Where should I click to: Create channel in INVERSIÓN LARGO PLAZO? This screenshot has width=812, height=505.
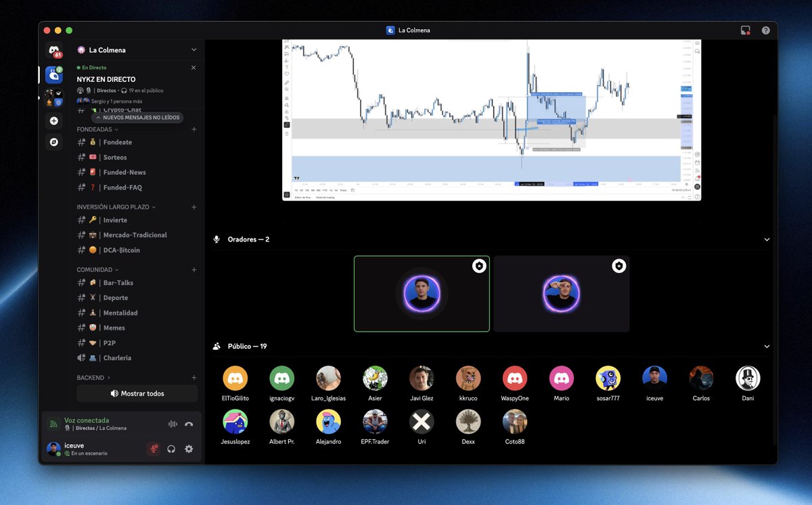(x=194, y=207)
